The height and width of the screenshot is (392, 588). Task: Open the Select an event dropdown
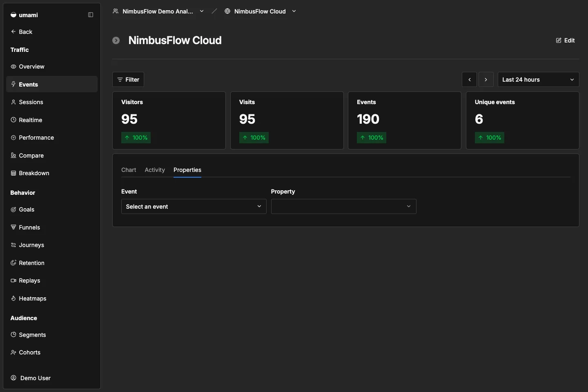coord(194,206)
